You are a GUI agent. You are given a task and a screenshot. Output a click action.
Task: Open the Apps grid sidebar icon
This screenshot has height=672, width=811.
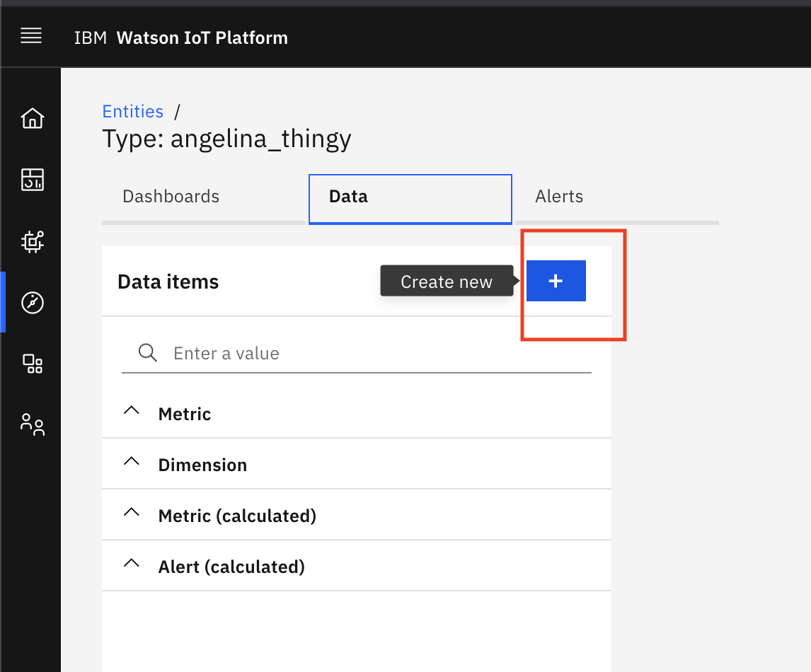(x=32, y=364)
